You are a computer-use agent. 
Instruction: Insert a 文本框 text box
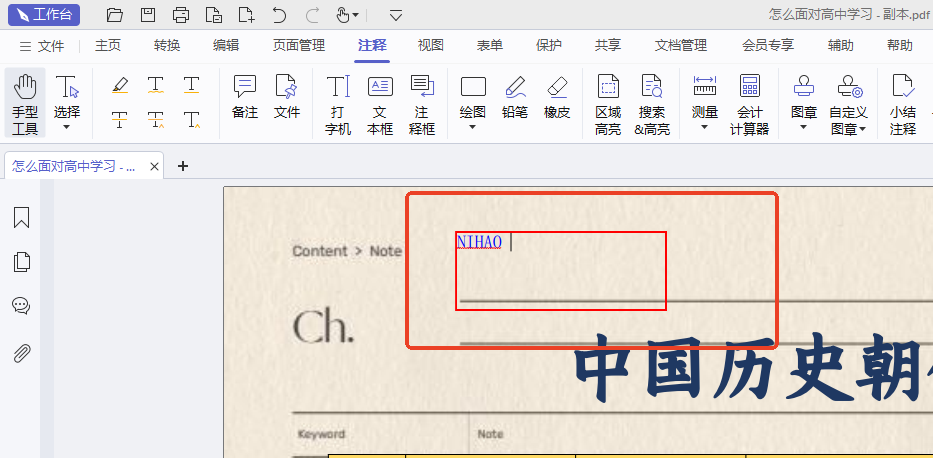click(380, 103)
